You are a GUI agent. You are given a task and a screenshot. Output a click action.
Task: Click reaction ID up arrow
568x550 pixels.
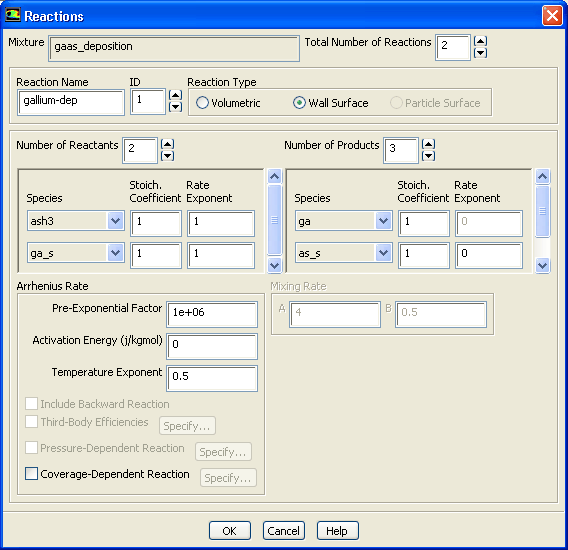175,95
